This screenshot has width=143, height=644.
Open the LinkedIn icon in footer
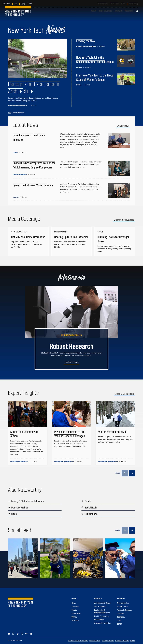31,633
